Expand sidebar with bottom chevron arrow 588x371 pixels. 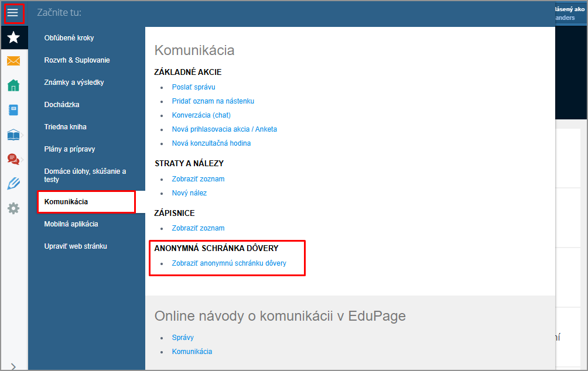pyautogui.click(x=13, y=366)
